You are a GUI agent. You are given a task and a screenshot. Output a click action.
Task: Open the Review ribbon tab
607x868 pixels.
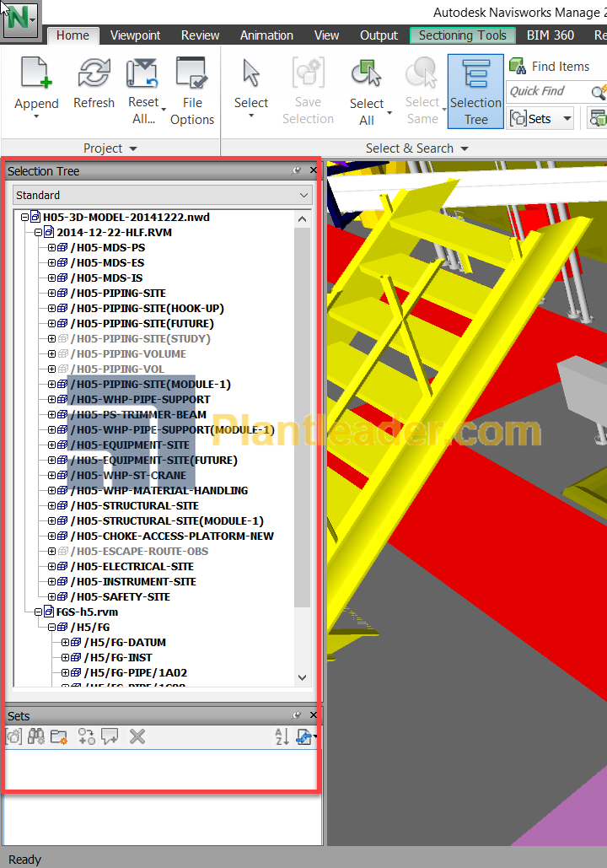[201, 35]
